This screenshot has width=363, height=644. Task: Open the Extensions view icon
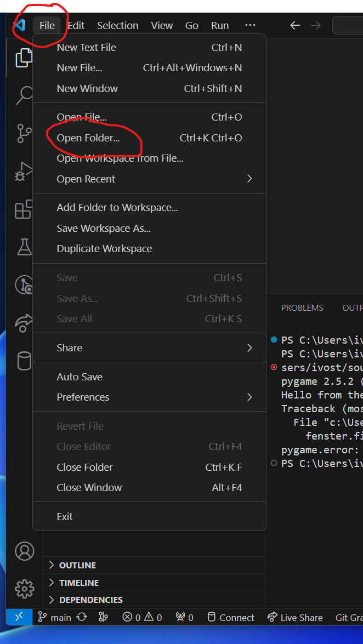pyautogui.click(x=24, y=209)
